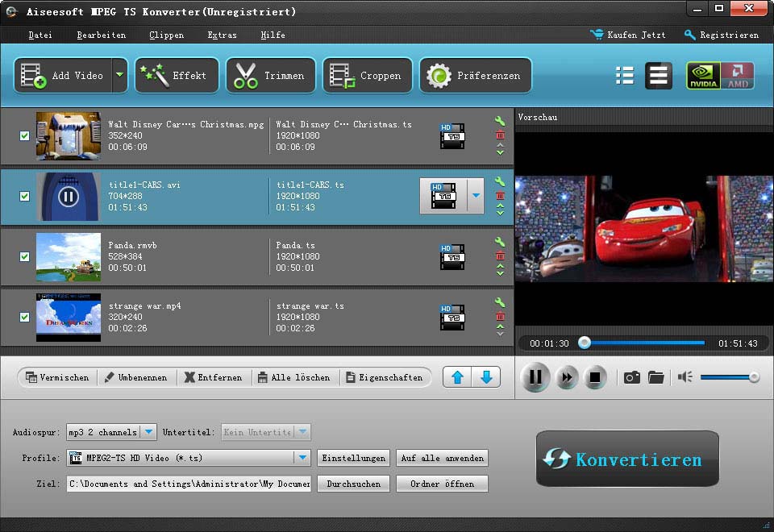This screenshot has height=532, width=774.
Task: Click the Ziel path input field
Action: (189, 484)
